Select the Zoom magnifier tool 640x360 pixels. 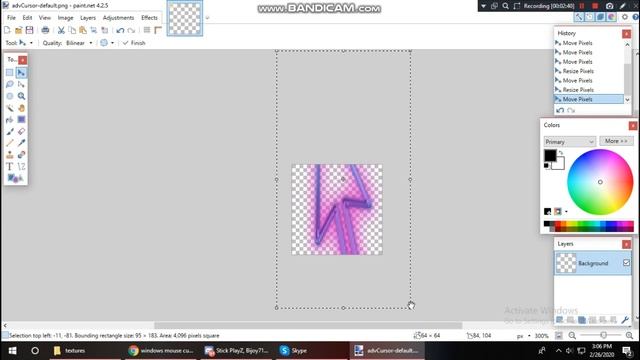pos(21,96)
